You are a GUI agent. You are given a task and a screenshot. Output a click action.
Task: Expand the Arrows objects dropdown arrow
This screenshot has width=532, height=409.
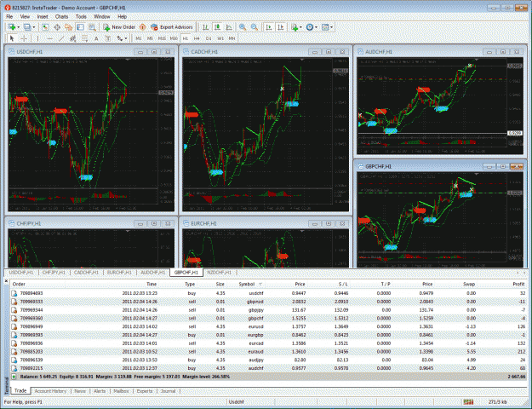tap(126, 38)
